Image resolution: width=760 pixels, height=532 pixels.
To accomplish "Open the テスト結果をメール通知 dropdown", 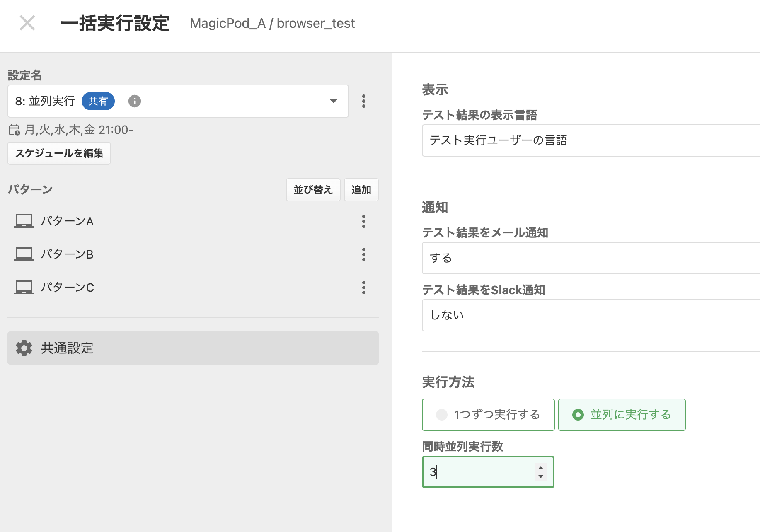I will pyautogui.click(x=591, y=258).
